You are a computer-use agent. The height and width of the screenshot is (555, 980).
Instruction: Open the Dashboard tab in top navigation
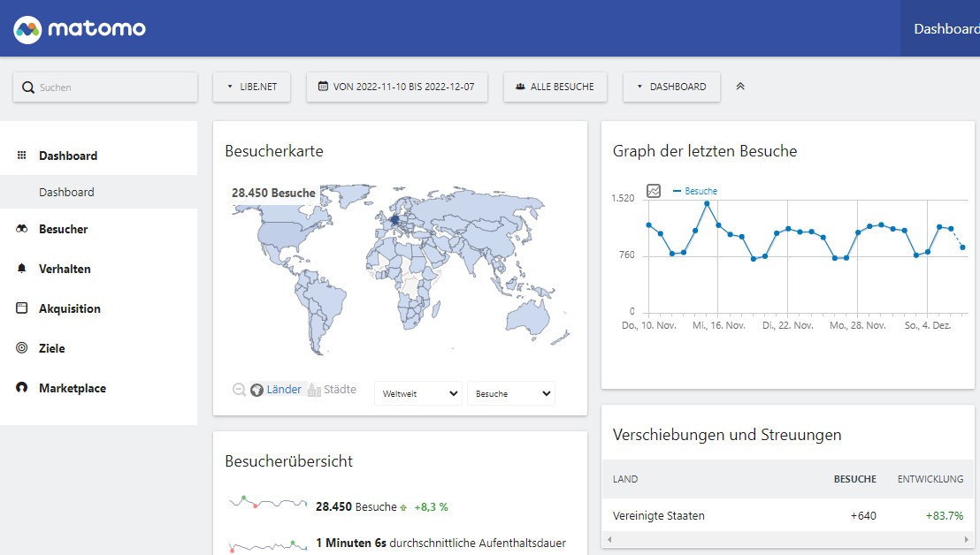coord(946,29)
